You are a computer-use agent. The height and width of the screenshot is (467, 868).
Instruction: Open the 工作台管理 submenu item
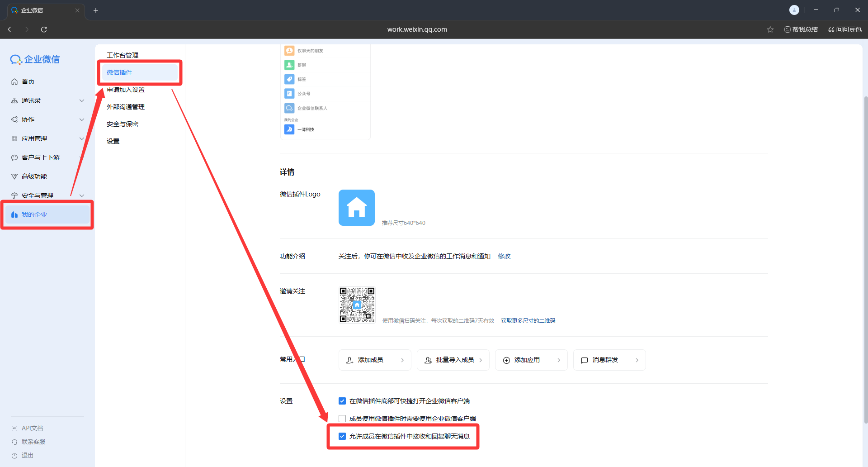[x=123, y=55]
